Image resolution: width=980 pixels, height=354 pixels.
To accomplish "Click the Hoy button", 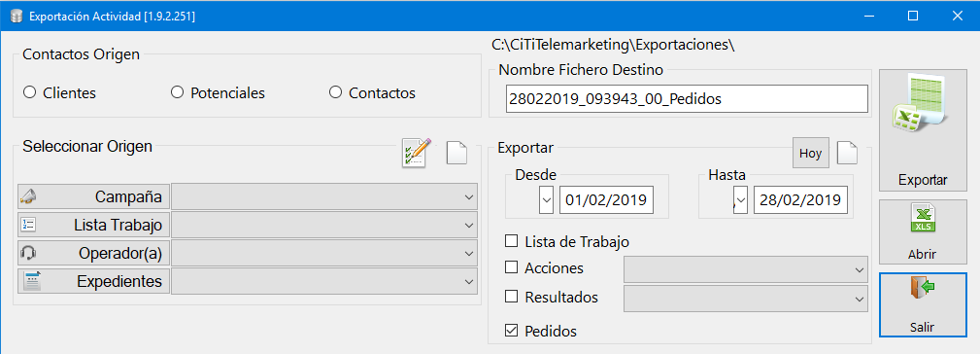I will 811,154.
